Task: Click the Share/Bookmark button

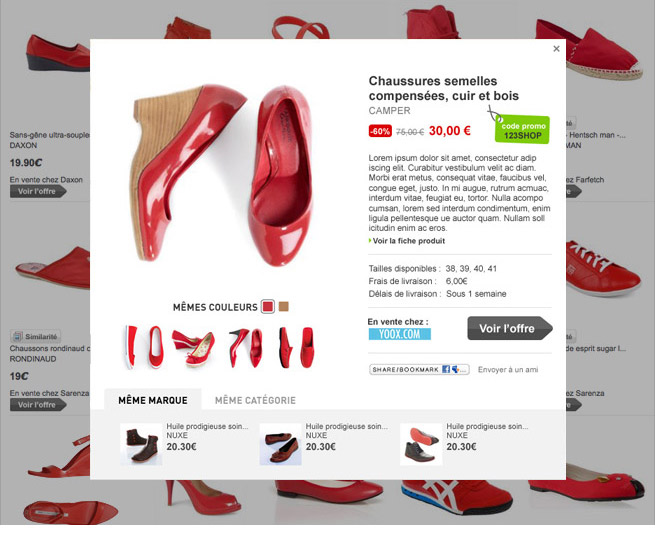Action: (419, 370)
